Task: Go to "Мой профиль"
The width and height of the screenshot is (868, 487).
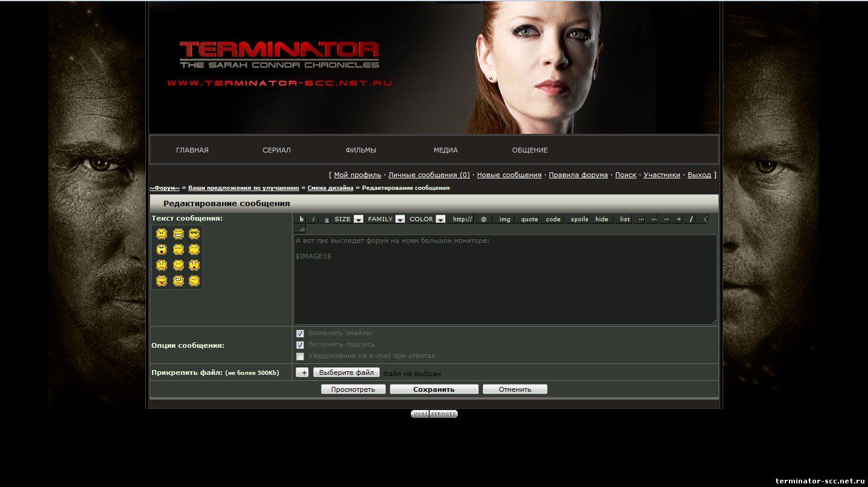Action: click(x=358, y=175)
